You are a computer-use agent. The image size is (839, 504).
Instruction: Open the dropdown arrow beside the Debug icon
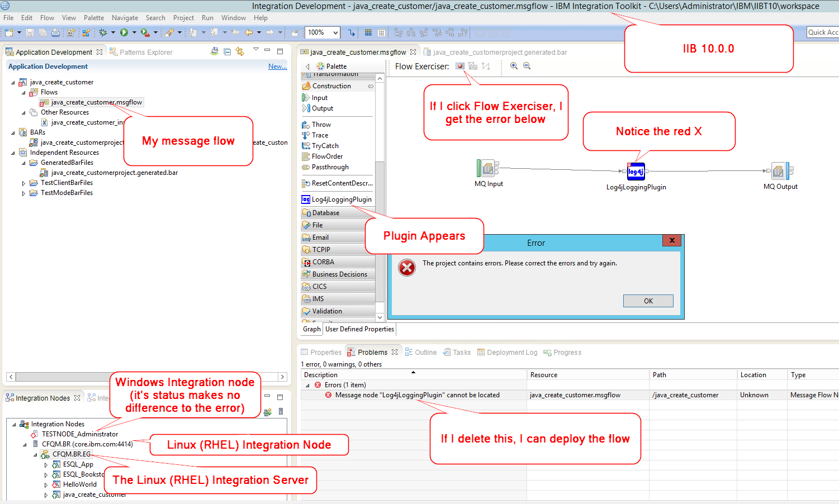pos(113,33)
